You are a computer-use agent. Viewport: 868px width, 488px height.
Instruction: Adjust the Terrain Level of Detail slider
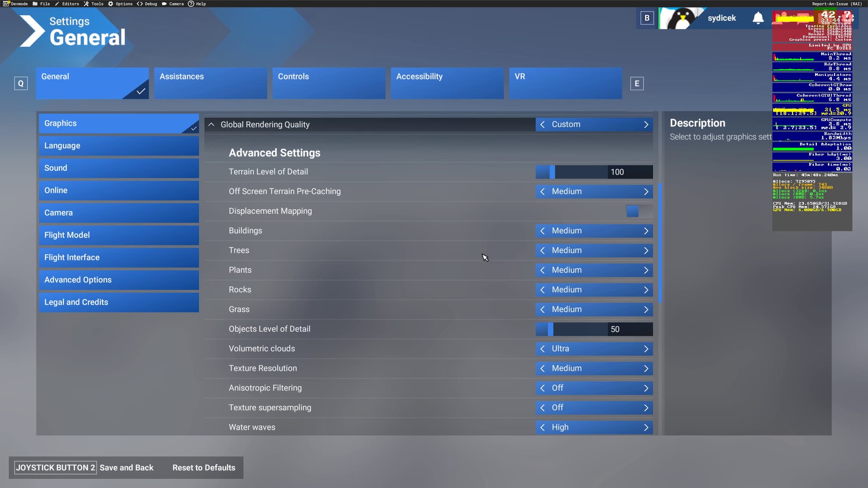click(552, 172)
